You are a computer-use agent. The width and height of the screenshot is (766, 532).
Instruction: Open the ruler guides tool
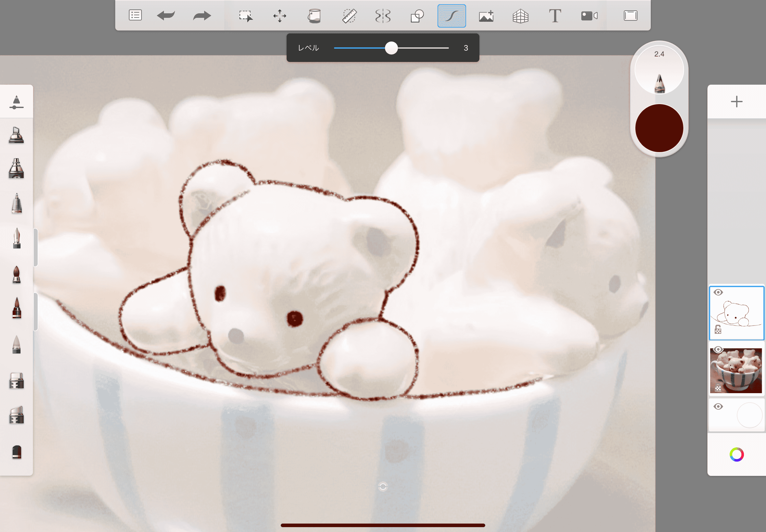coord(349,16)
